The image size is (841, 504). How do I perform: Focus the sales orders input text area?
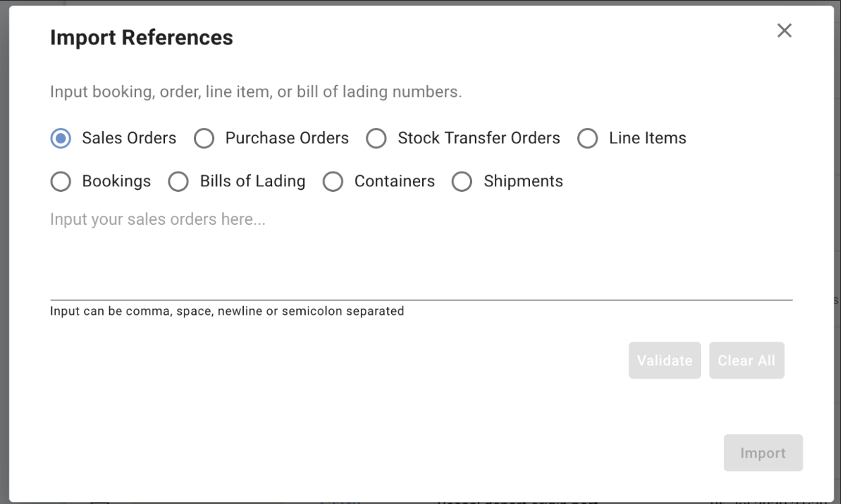point(421,252)
